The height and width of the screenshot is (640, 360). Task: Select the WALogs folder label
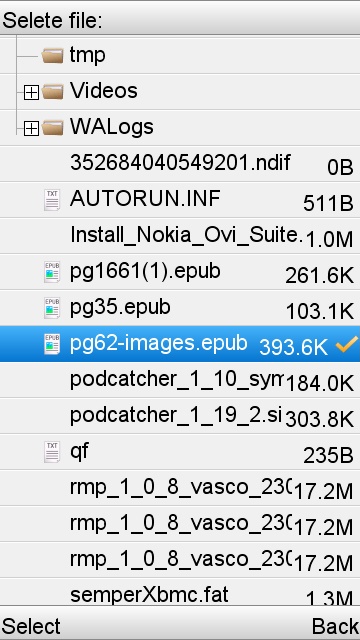pos(112,127)
